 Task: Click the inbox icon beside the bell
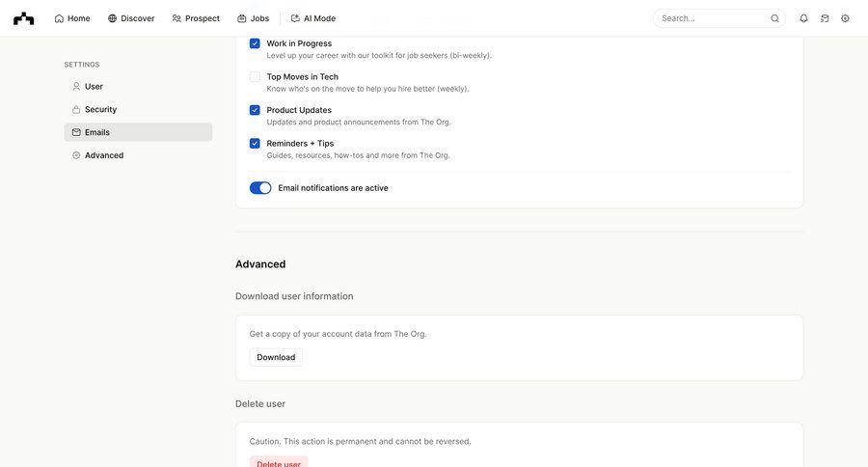[x=825, y=18]
